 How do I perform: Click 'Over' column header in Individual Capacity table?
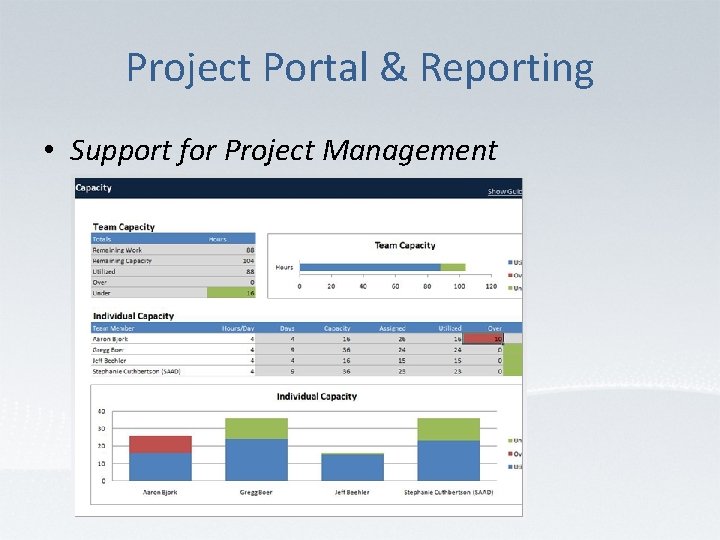(x=495, y=328)
